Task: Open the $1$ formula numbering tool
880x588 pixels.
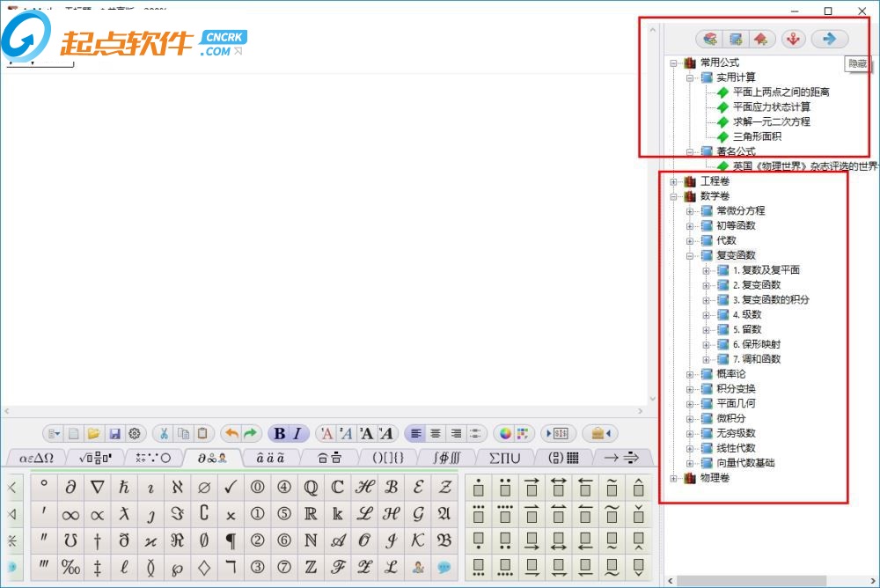Action: click(x=559, y=434)
